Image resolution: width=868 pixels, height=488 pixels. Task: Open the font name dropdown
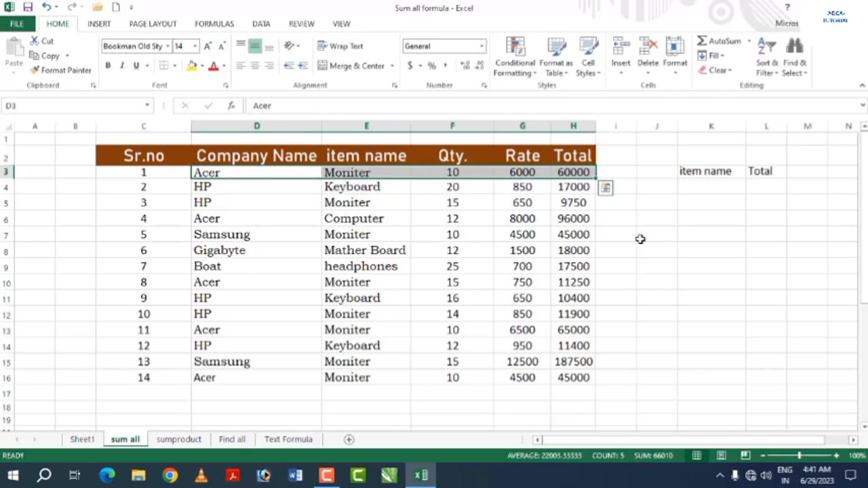[167, 46]
